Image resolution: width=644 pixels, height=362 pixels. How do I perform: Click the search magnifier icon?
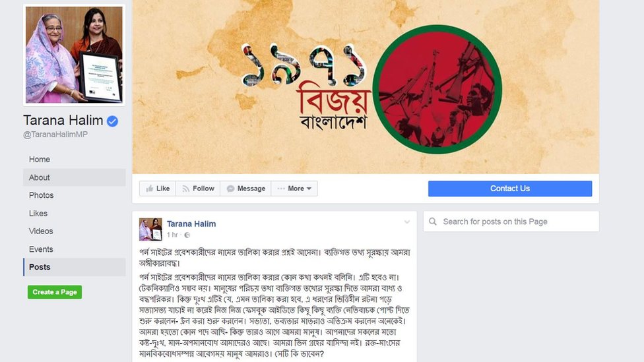432,222
